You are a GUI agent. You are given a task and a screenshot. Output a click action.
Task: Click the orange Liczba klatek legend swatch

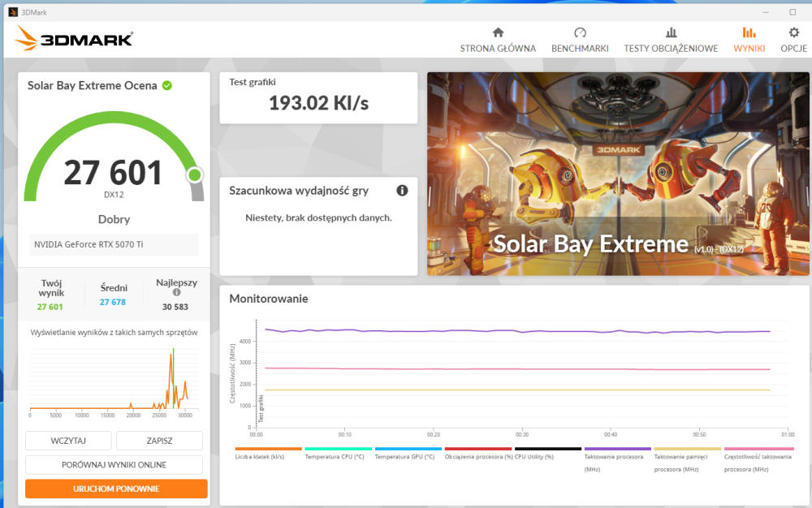(x=268, y=449)
